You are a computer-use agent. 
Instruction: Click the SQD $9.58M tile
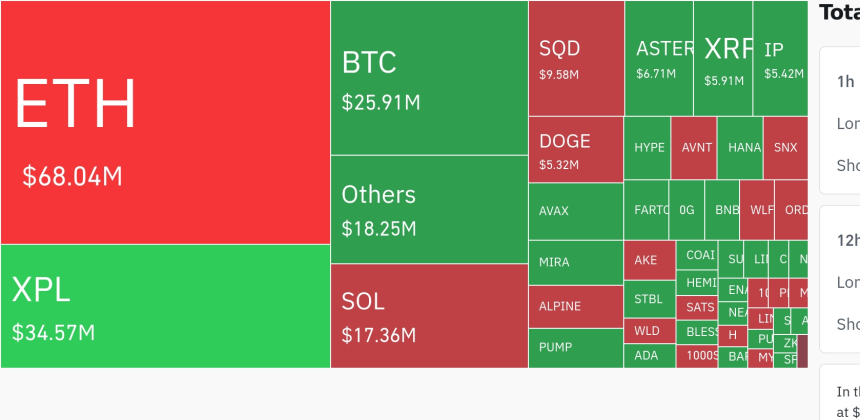pyautogui.click(x=576, y=58)
